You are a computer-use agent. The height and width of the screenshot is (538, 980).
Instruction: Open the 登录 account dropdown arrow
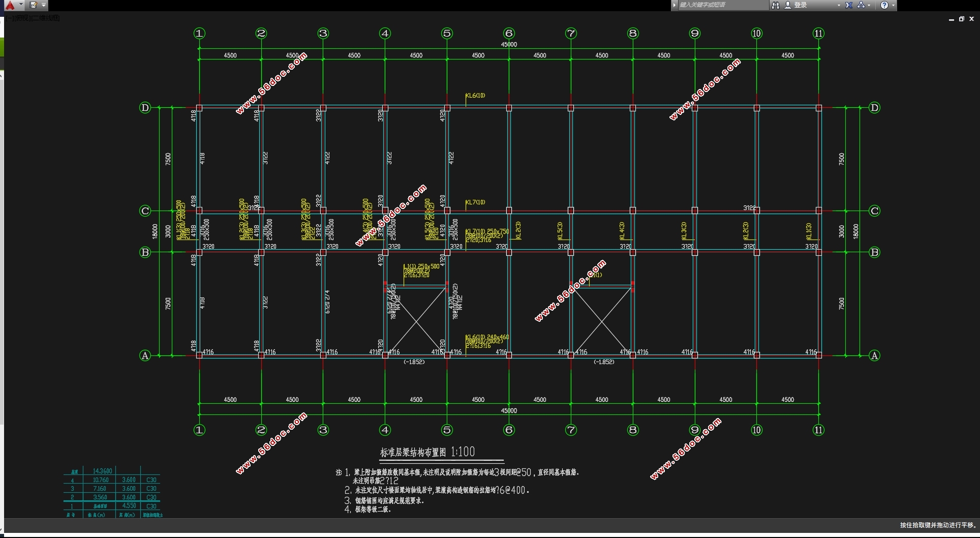[x=839, y=5]
